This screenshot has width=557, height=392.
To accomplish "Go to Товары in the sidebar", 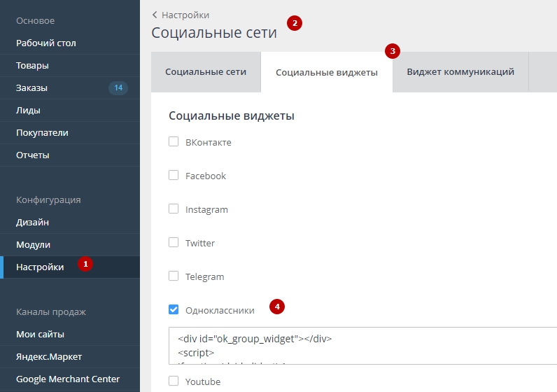I will [x=32, y=65].
